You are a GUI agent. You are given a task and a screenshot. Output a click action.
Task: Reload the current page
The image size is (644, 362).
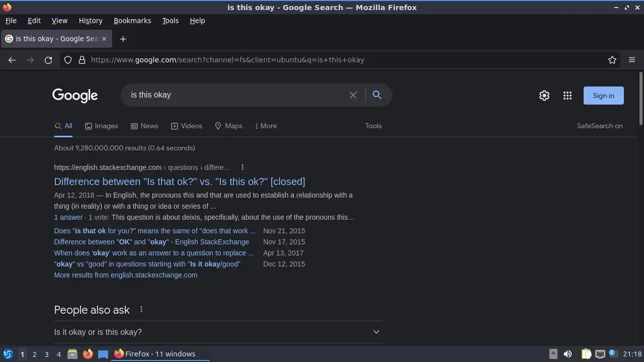pyautogui.click(x=48, y=60)
